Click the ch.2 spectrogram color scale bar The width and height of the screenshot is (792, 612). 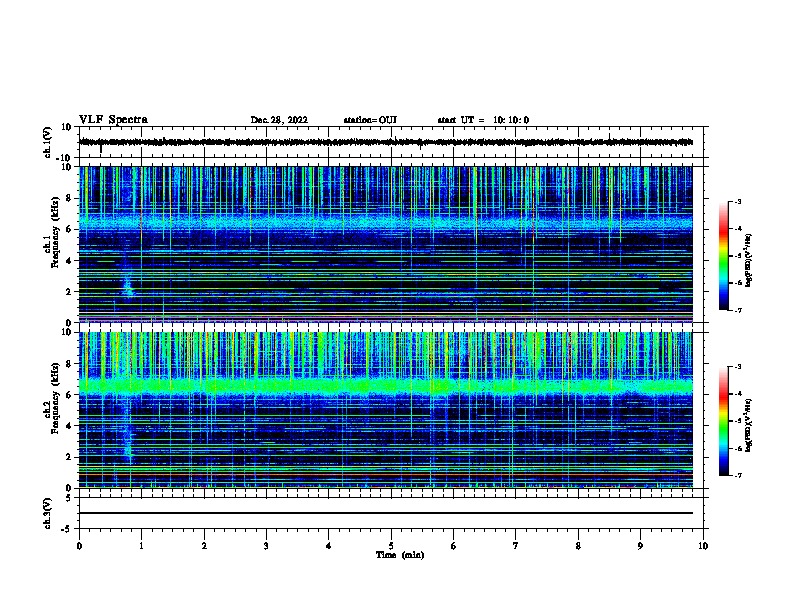(724, 421)
